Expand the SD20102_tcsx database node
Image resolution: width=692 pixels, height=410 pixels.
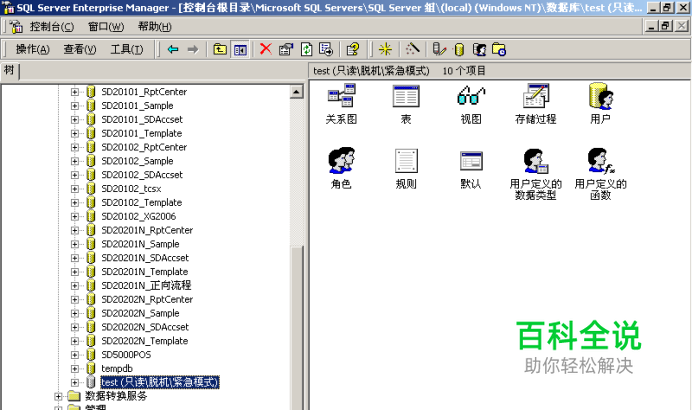tap(75, 189)
